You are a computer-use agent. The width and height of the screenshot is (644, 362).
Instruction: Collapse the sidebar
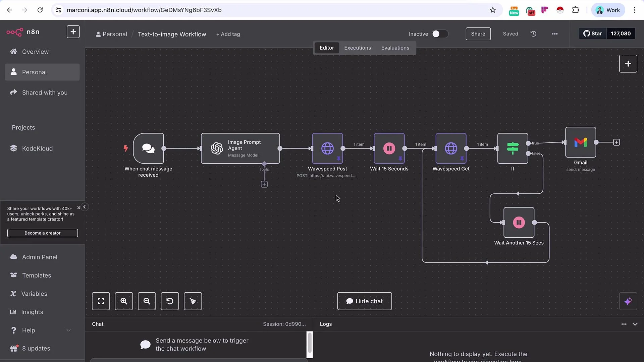[85, 207]
